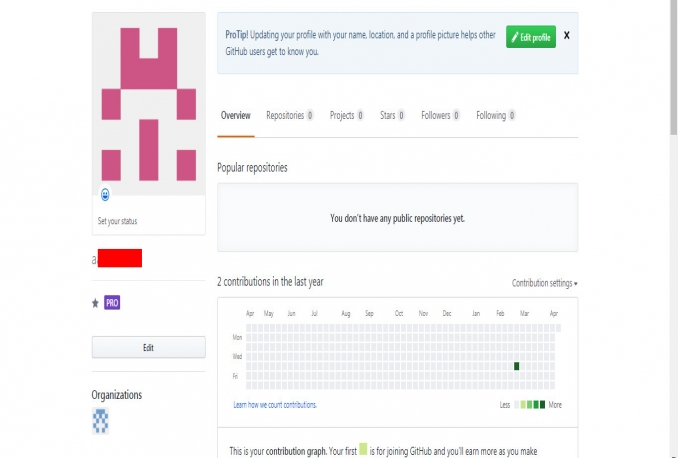Click the green Edit profile button
This screenshot has width=678, height=458.
(x=530, y=37)
